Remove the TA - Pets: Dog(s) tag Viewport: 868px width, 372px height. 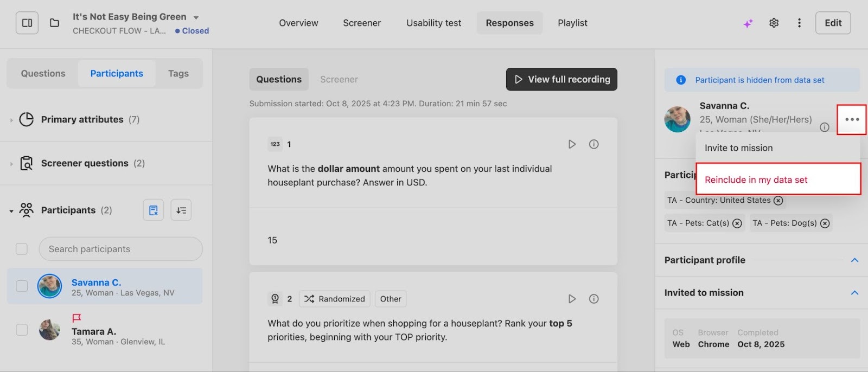[x=825, y=223]
